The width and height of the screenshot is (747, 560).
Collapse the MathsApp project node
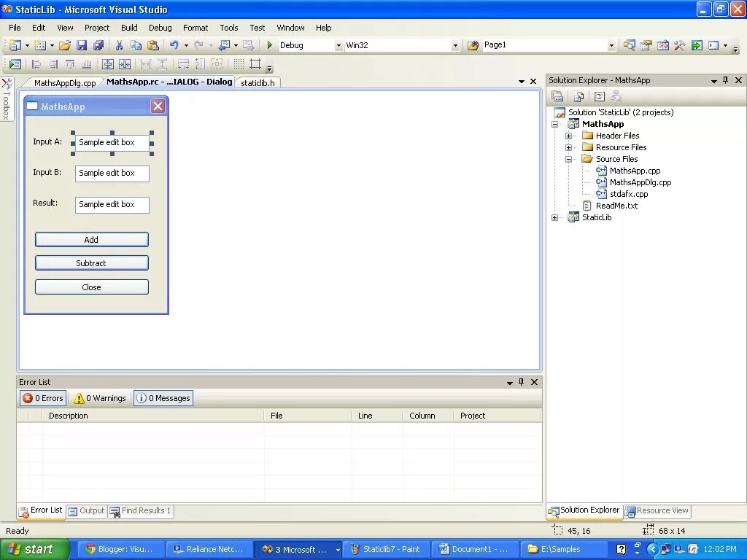tap(555, 124)
